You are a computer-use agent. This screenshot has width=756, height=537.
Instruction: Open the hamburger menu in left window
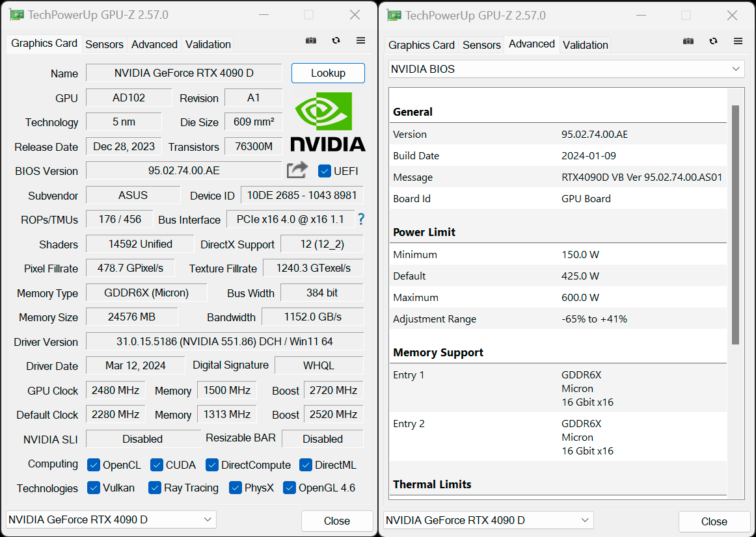coord(360,40)
